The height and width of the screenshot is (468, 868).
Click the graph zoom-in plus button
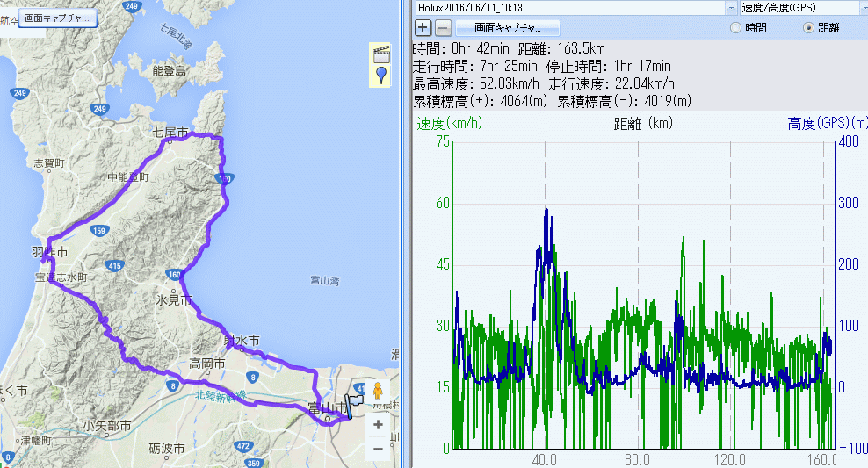tap(423, 27)
